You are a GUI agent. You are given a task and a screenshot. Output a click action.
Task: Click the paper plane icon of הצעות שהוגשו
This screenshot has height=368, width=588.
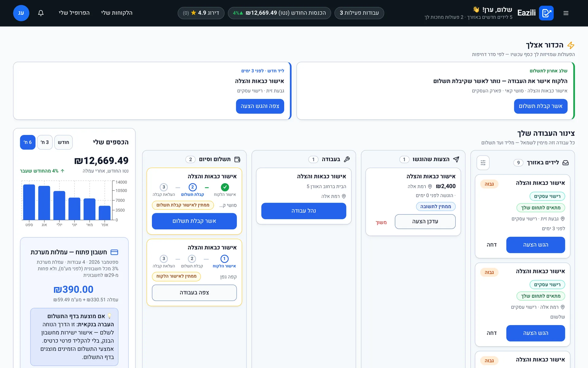(x=456, y=159)
